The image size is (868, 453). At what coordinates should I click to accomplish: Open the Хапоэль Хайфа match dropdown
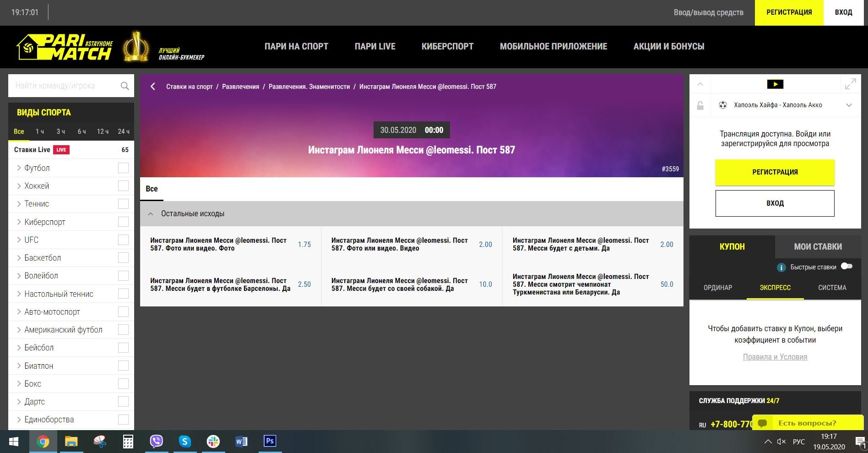coord(849,105)
